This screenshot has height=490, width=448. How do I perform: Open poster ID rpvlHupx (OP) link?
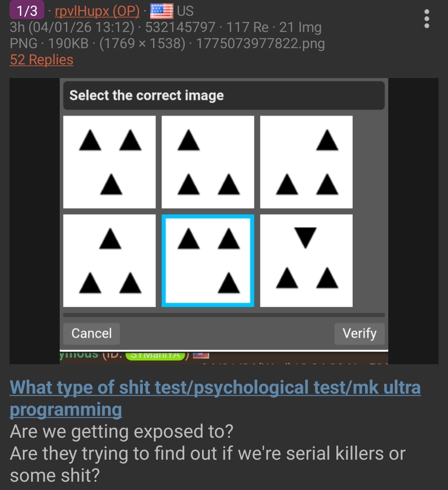(x=97, y=11)
